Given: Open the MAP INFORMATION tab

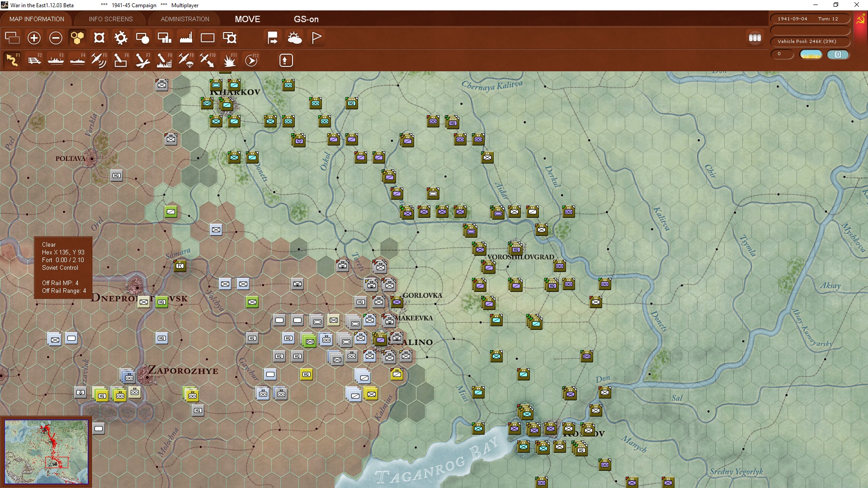Looking at the screenshot, I should (37, 19).
